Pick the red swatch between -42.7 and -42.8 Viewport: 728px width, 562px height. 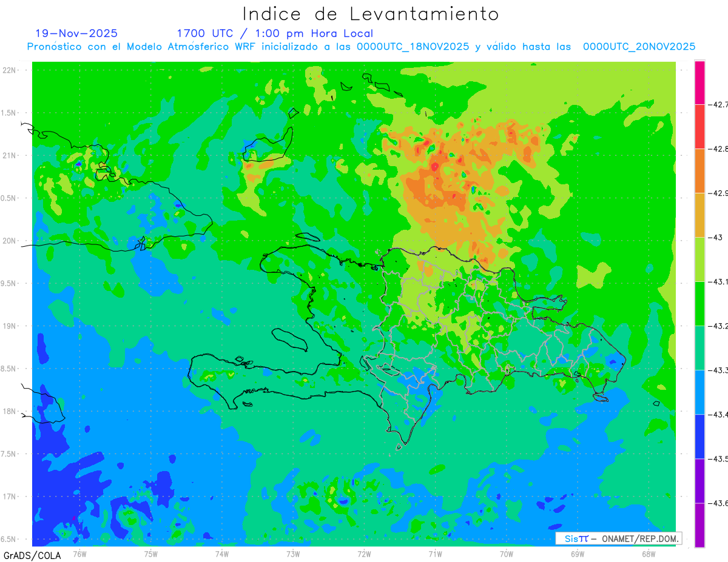pyautogui.click(x=699, y=127)
